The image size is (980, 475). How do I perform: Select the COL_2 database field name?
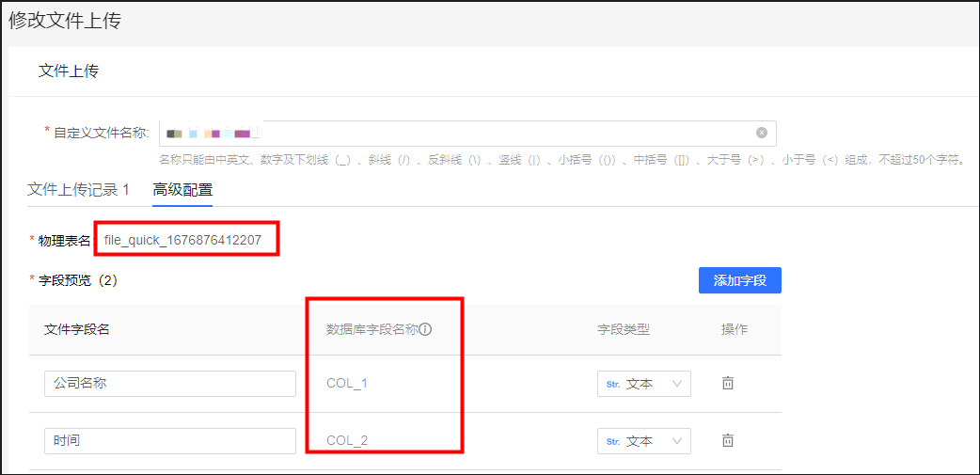347,440
